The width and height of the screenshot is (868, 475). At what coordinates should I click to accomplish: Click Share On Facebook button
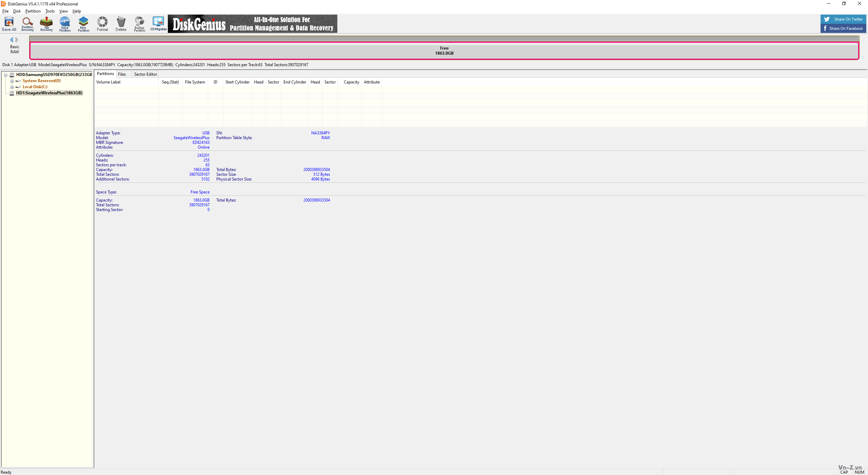pyautogui.click(x=843, y=28)
